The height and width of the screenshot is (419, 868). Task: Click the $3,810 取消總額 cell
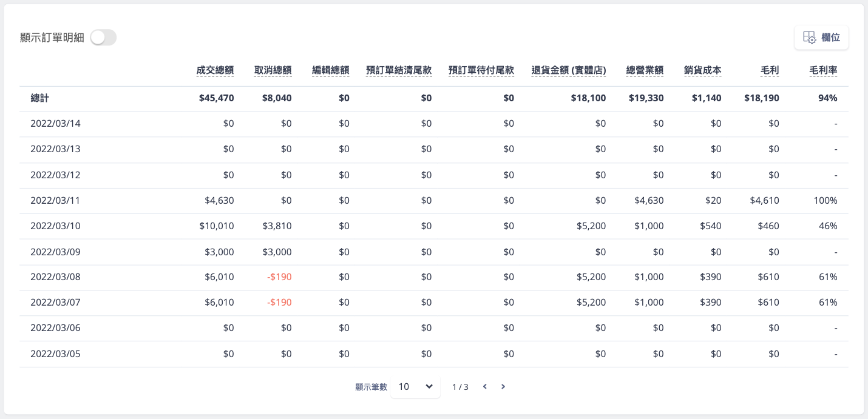click(x=277, y=226)
